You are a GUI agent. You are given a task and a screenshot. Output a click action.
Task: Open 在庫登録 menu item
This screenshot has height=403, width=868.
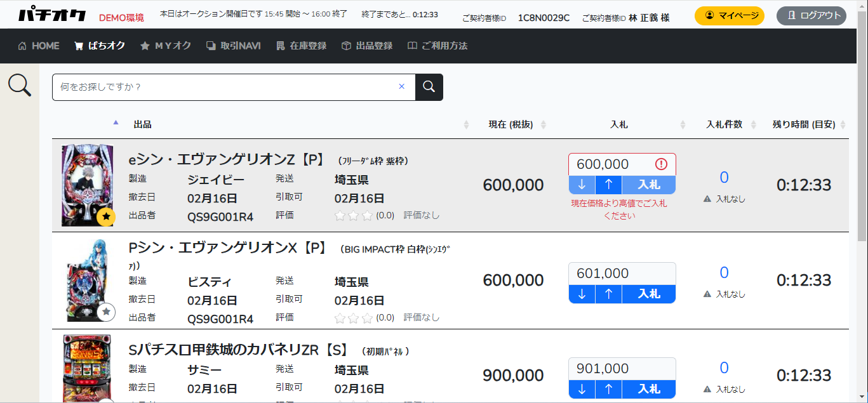(302, 46)
